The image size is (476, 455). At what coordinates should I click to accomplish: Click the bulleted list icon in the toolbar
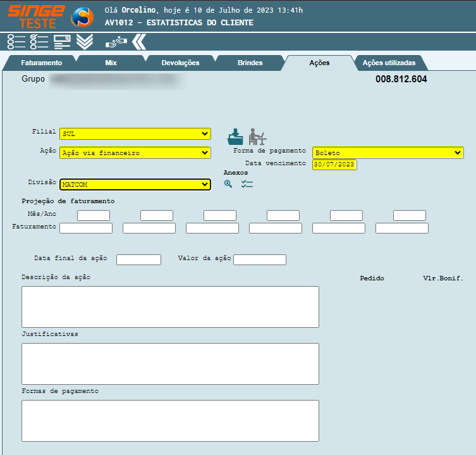coord(16,42)
